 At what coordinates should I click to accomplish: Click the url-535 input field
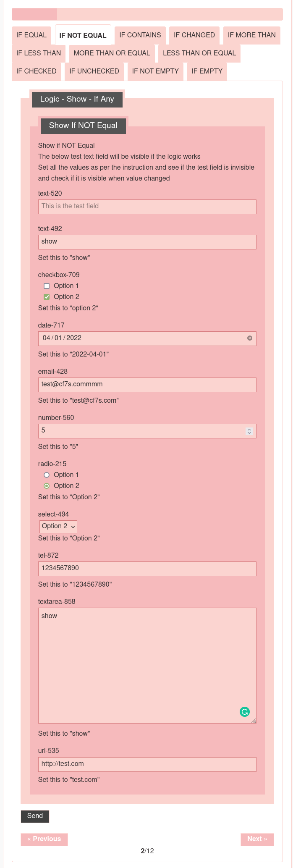(x=147, y=764)
